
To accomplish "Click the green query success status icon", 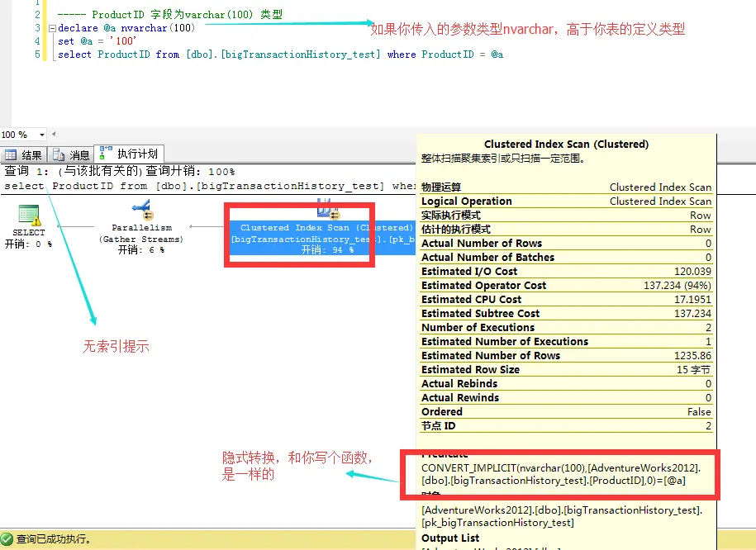I will (x=7, y=539).
